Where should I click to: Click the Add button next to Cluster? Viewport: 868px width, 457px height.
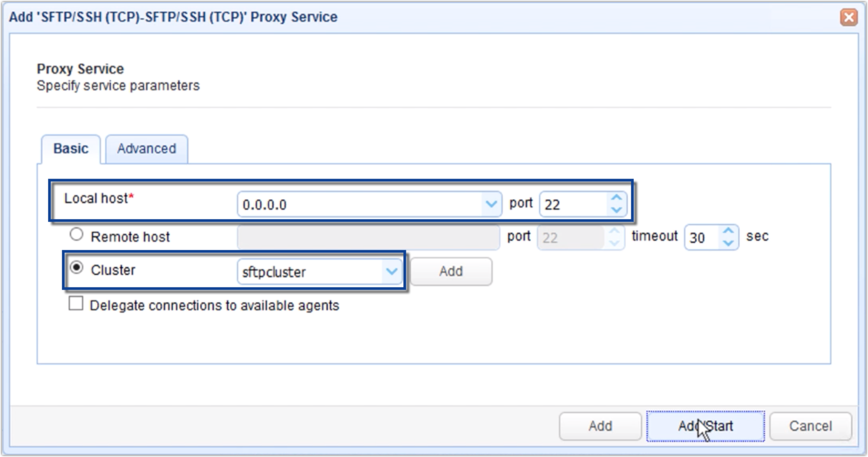coord(450,272)
